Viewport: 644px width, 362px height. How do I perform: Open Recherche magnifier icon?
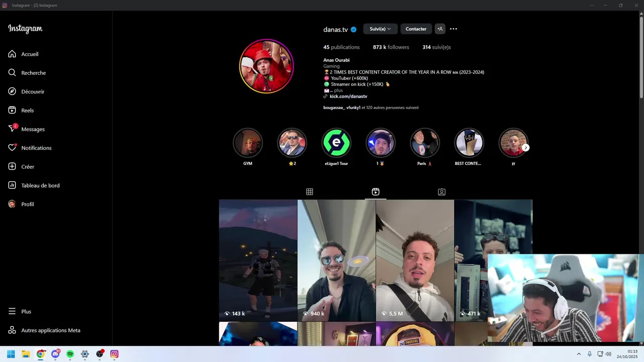[x=12, y=72]
